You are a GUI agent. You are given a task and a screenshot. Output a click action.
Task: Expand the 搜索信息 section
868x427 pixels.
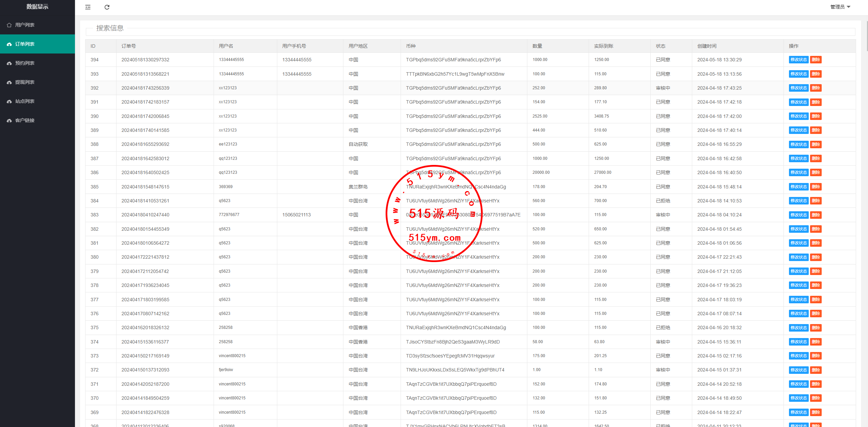click(110, 28)
